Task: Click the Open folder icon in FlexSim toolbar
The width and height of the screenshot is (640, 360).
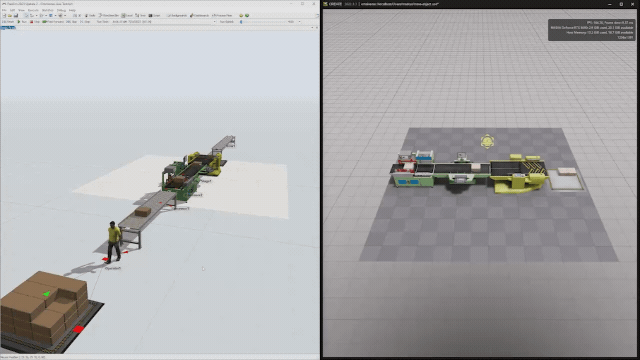Action: coord(10,16)
